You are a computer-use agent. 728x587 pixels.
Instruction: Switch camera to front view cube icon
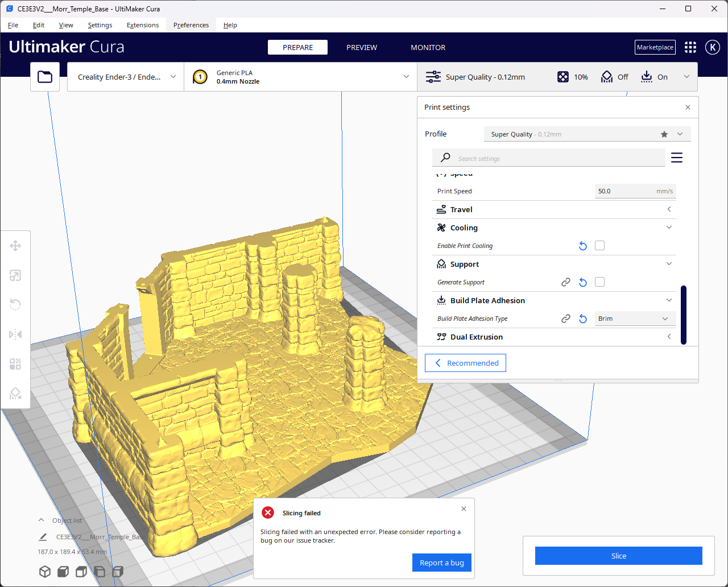(63, 572)
